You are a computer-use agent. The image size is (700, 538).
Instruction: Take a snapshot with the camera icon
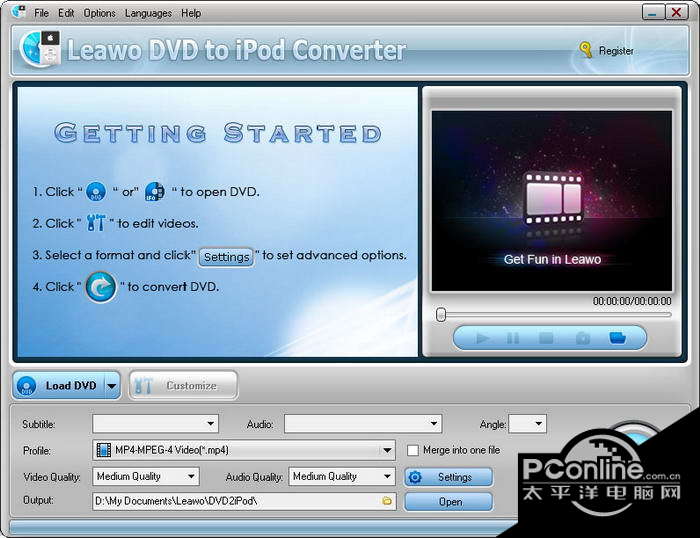(583, 338)
